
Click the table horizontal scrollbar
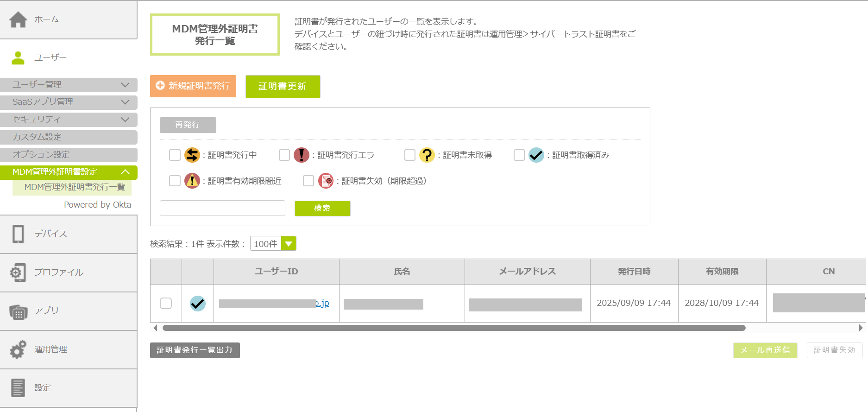point(454,328)
